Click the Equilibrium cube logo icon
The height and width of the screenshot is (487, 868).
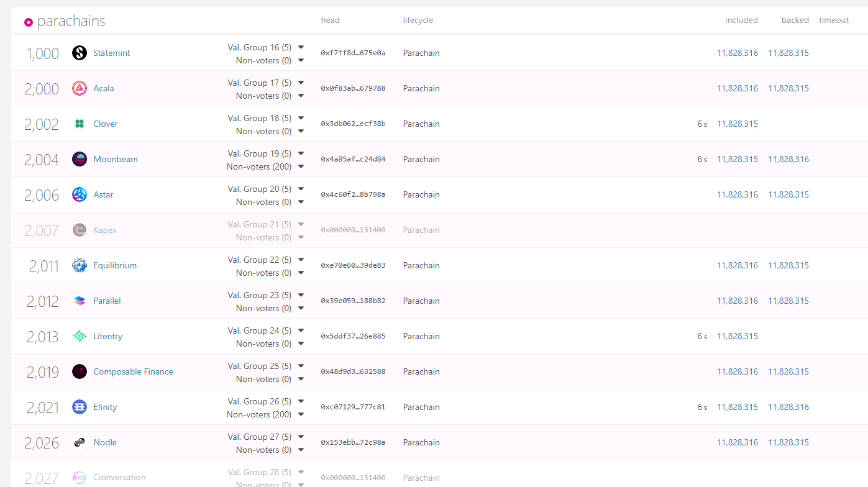[79, 265]
